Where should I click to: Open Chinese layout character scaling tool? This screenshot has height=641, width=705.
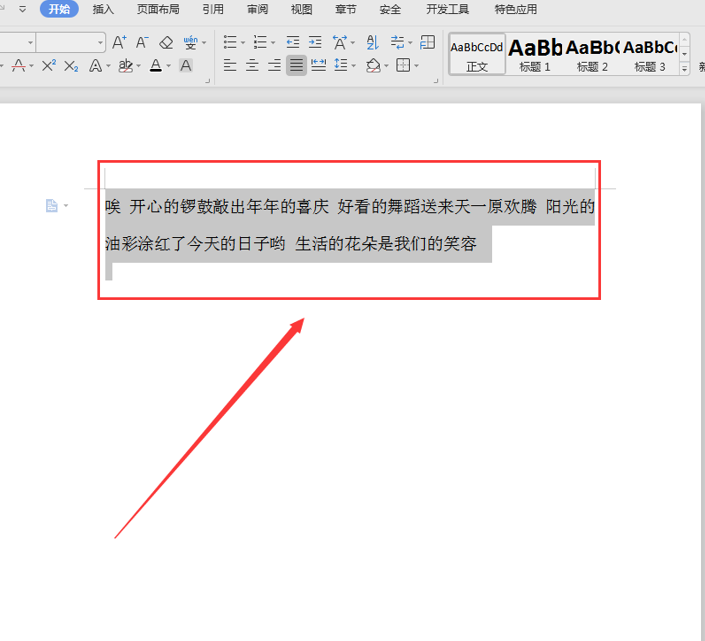coord(340,43)
